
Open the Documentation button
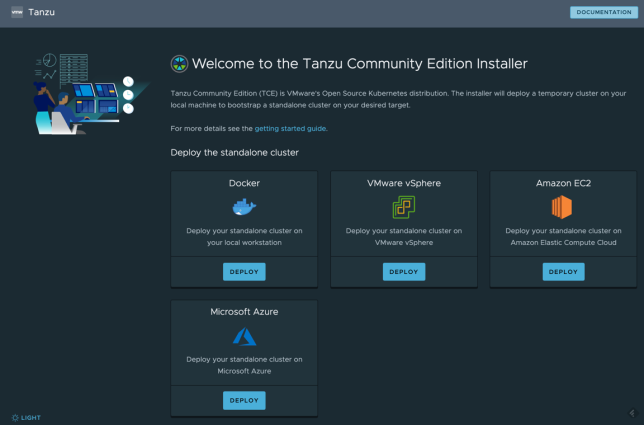pos(604,12)
